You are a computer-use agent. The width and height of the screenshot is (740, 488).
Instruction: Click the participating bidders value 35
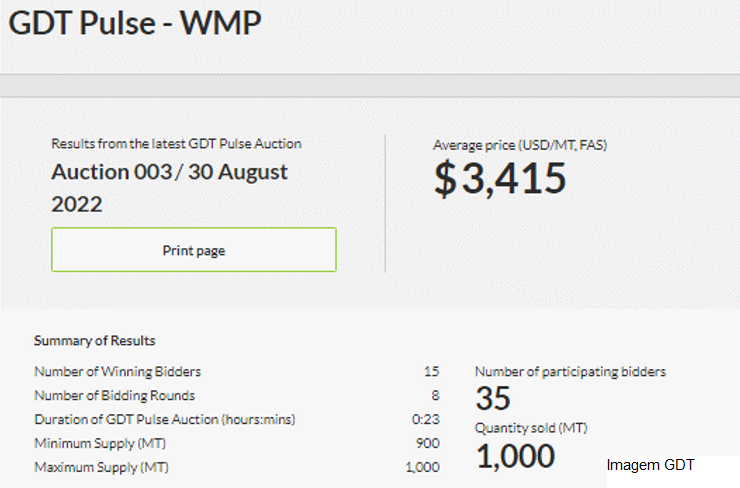[493, 398]
